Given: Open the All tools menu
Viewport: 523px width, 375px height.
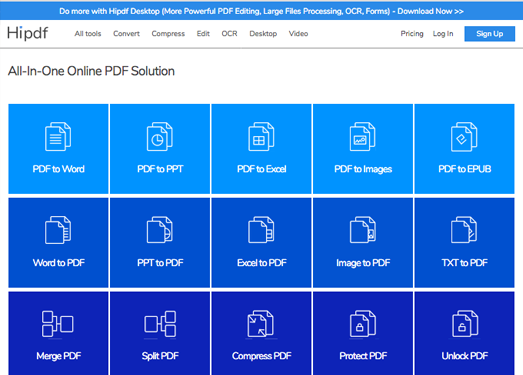Looking at the screenshot, I should click(x=88, y=34).
